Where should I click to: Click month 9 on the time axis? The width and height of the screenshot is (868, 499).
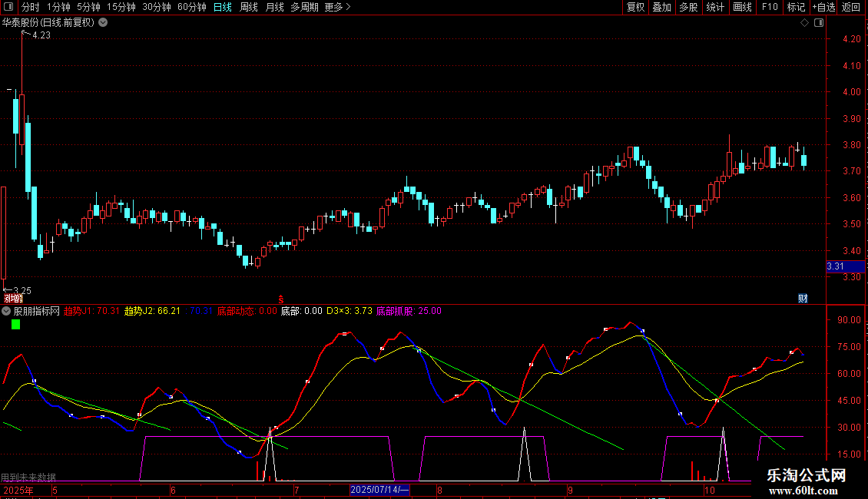[x=570, y=490]
